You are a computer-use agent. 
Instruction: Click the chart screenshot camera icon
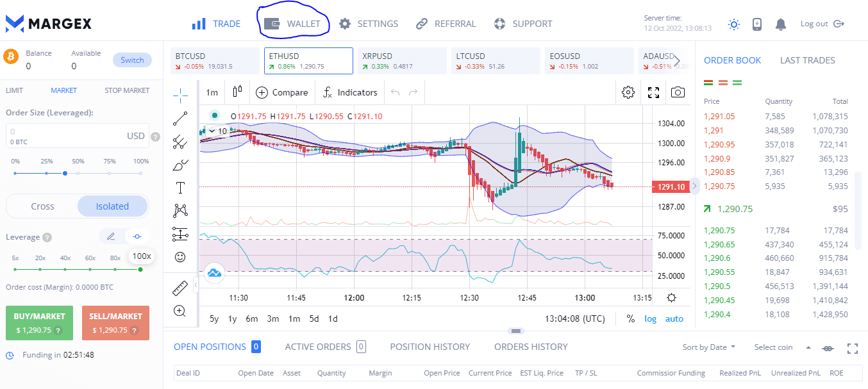tap(678, 92)
